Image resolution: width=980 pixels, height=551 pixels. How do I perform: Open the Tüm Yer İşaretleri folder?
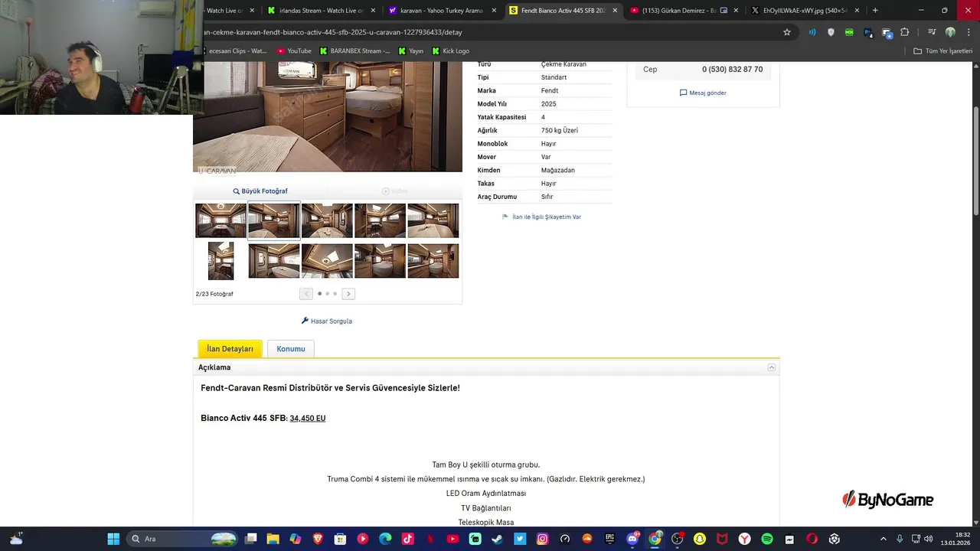tap(942, 51)
